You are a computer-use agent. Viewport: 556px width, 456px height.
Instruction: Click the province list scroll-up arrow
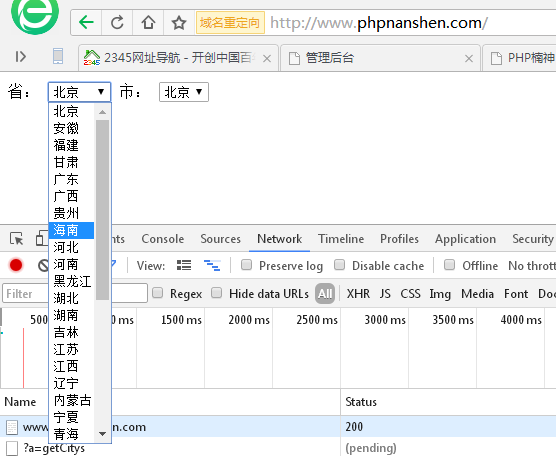[102, 112]
